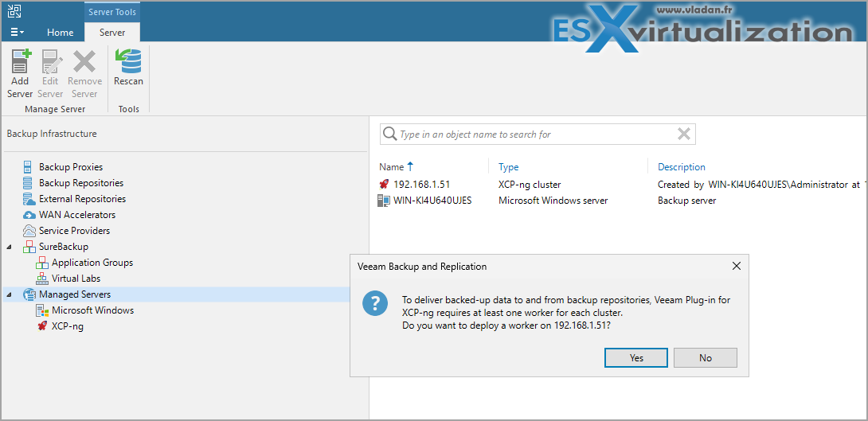Select Service Providers node
Image resolution: width=868 pixels, height=421 pixels.
coord(74,231)
